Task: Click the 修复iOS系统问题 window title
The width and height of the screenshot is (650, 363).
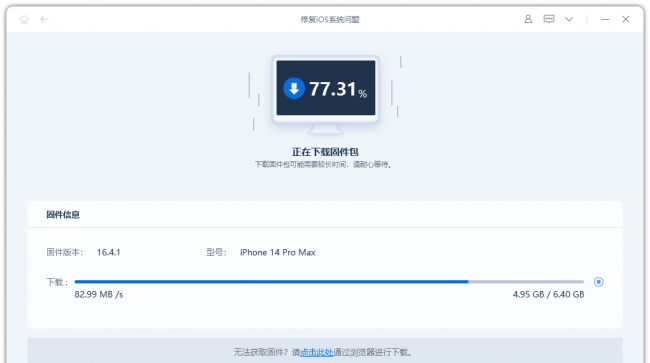Action: click(x=330, y=19)
